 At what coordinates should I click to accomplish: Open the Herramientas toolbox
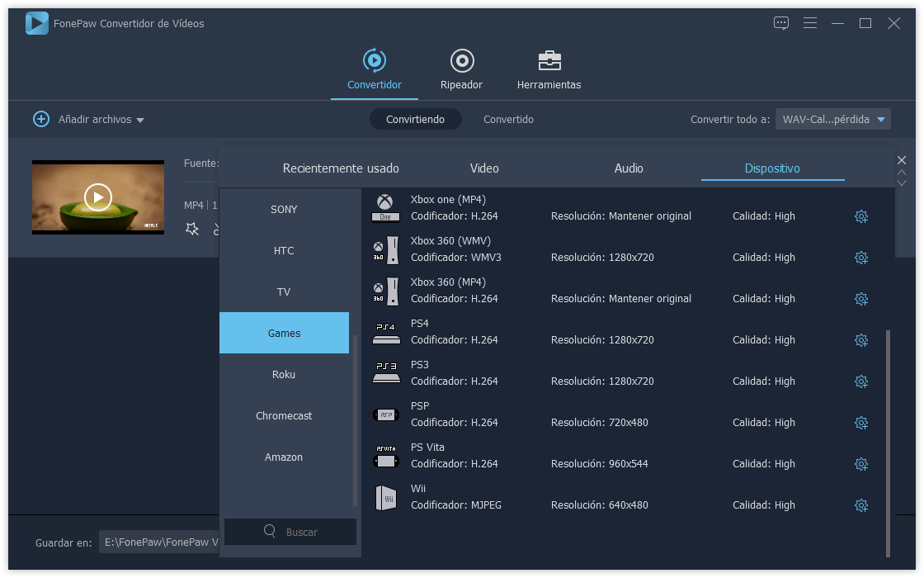click(x=549, y=69)
